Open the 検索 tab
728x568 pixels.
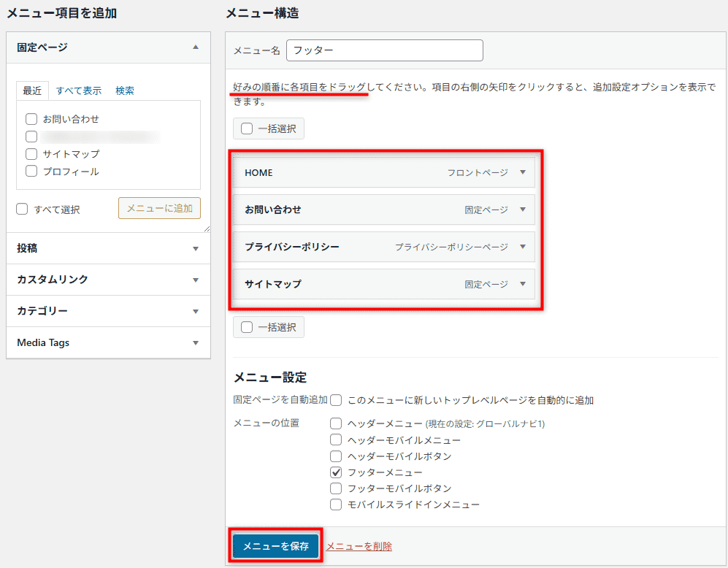point(125,91)
